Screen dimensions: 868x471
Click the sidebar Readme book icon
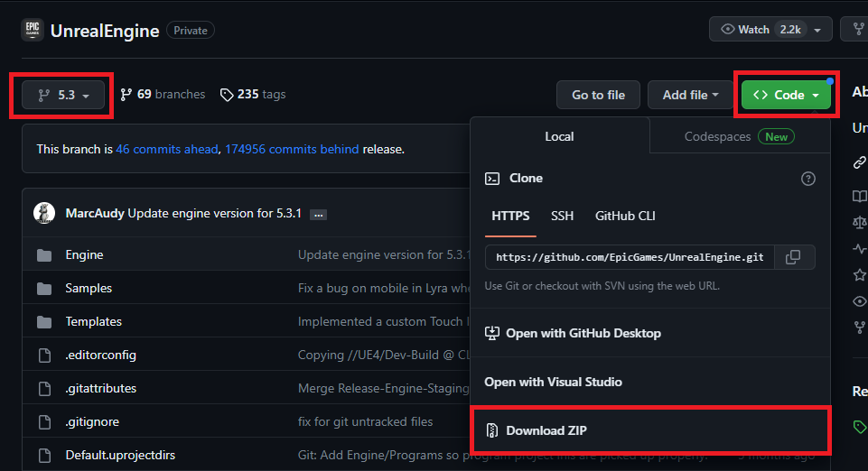point(859,196)
